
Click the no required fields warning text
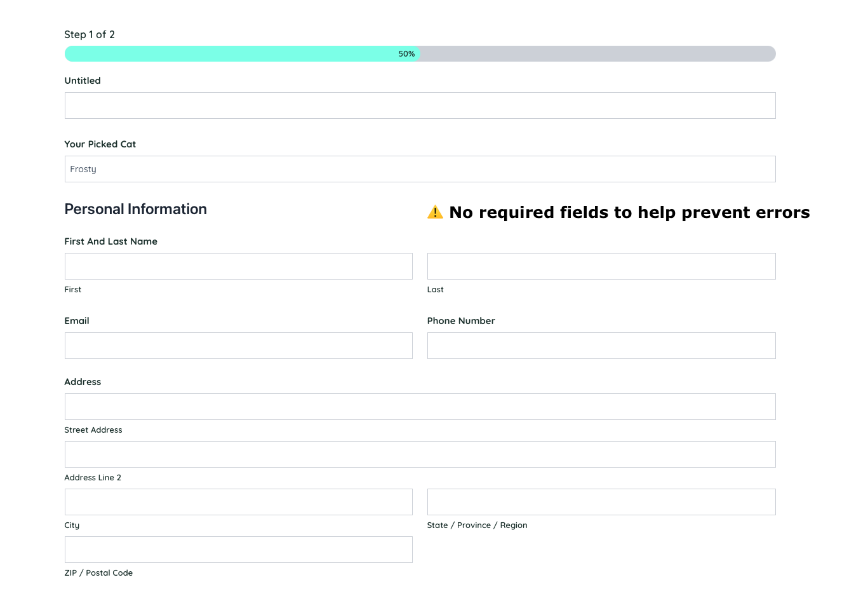629,212
